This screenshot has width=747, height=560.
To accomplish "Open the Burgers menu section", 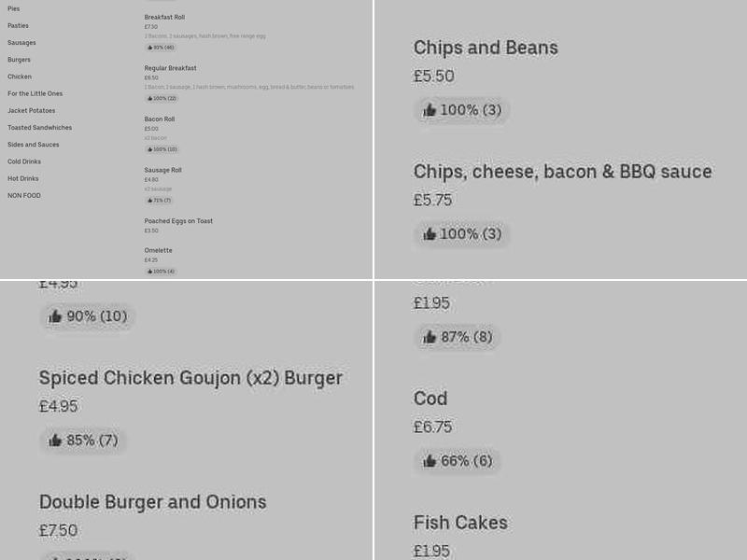I will click(21, 59).
